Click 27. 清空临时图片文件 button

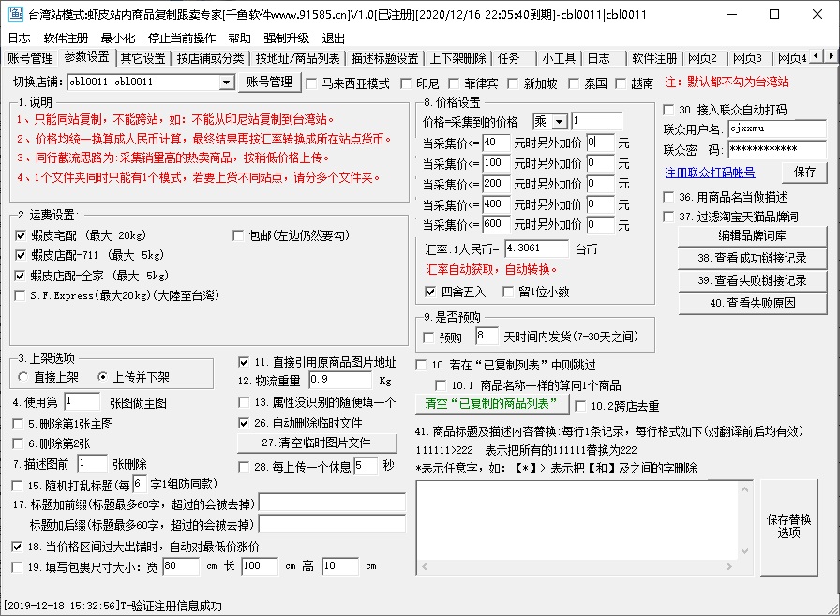point(317,443)
